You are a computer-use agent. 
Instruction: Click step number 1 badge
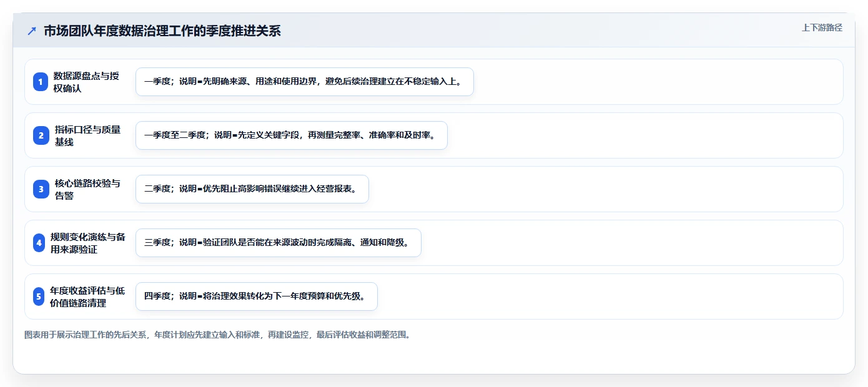(41, 82)
